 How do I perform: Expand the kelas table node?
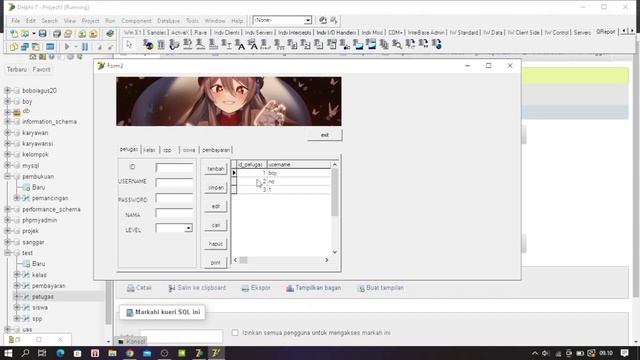pos(17,275)
